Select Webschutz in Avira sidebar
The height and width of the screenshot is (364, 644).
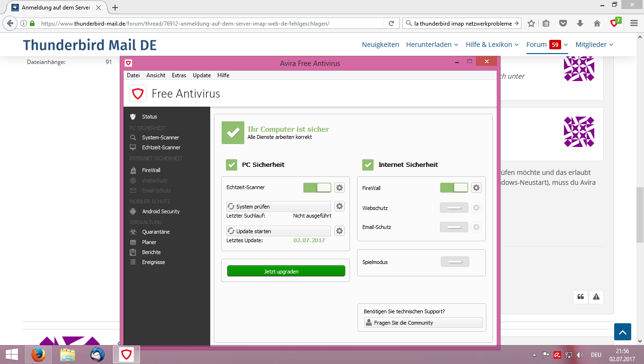(x=154, y=181)
